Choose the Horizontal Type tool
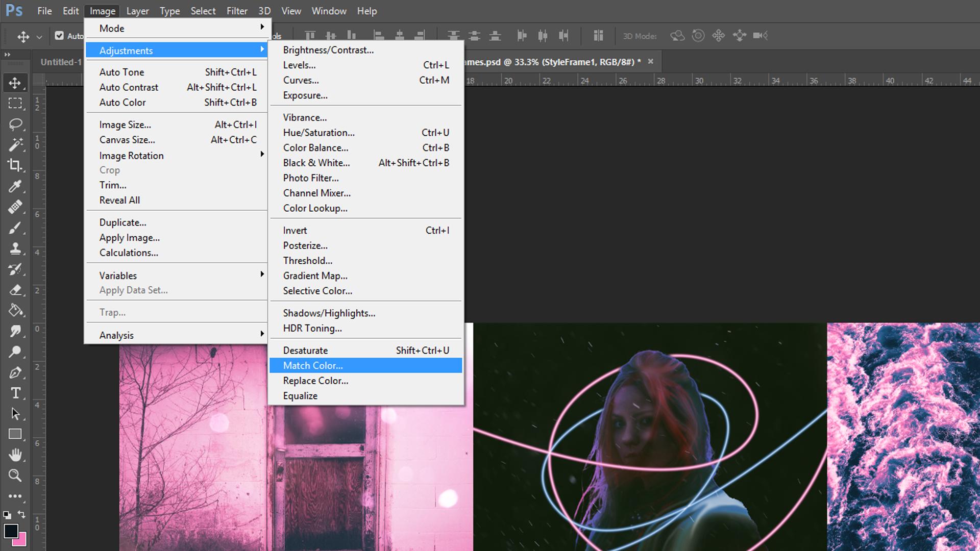Screen dimensions: 980x551 coord(15,393)
